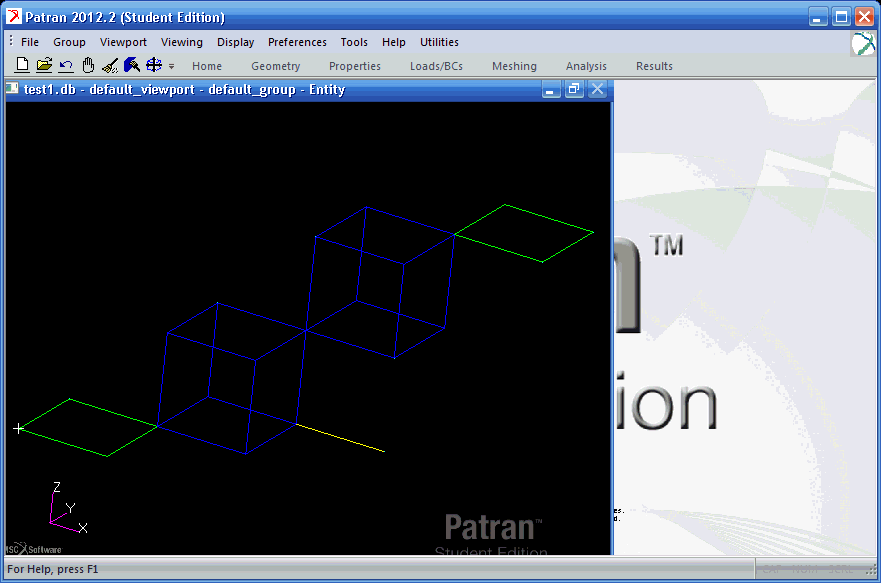Open the Help menu
881x583 pixels.
(x=394, y=42)
